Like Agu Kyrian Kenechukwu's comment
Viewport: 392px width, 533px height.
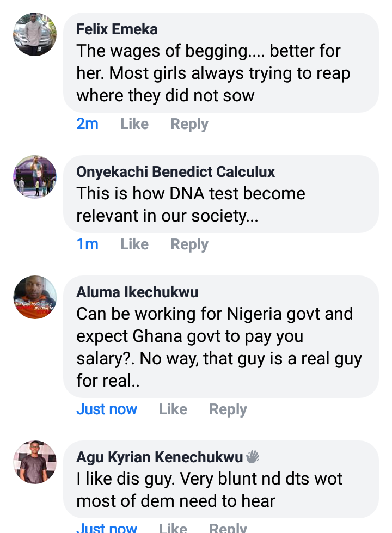[173, 528]
